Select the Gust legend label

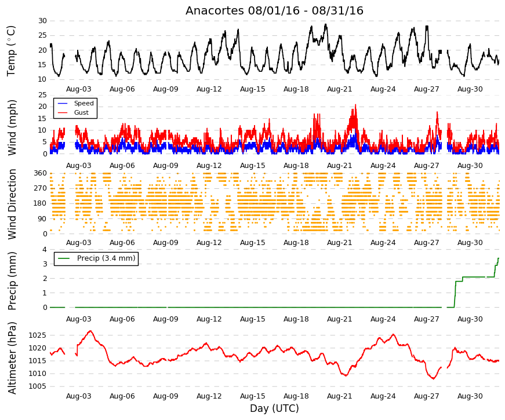[x=81, y=112]
